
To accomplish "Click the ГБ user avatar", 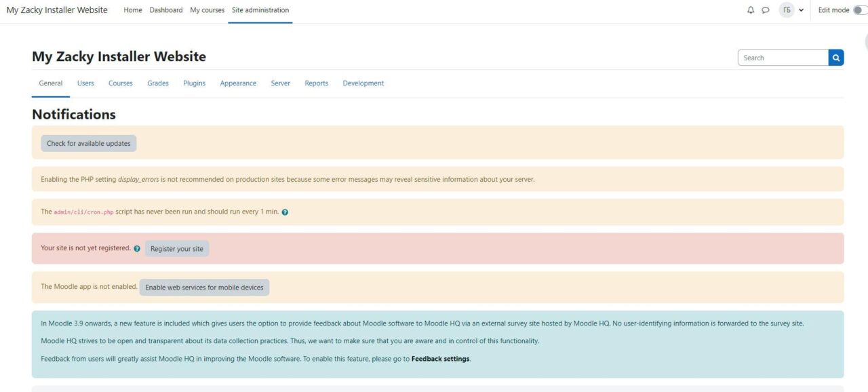I will click(x=787, y=9).
